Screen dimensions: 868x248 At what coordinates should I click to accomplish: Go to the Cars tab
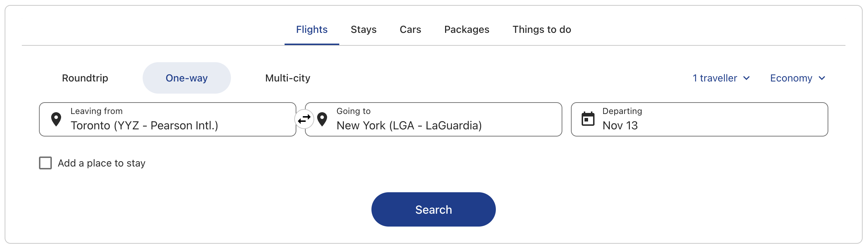[x=410, y=30]
